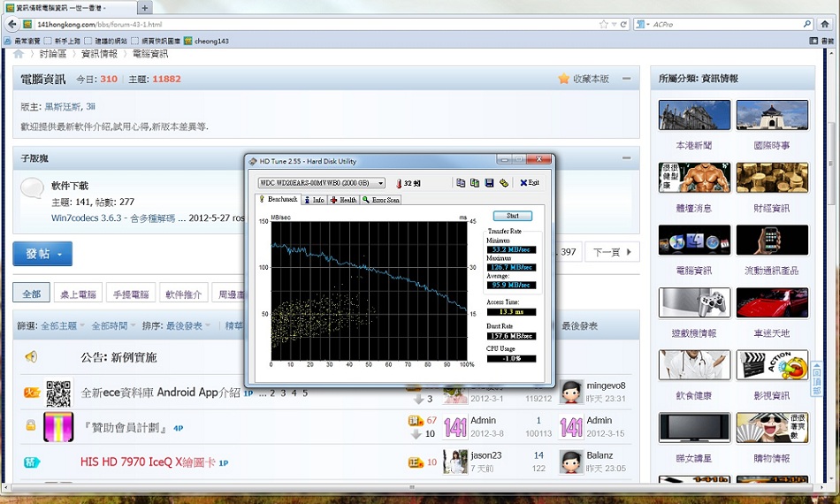This screenshot has height=504, width=840.
Task: Open the 國際時事 category thumbnail
Action: (772, 115)
